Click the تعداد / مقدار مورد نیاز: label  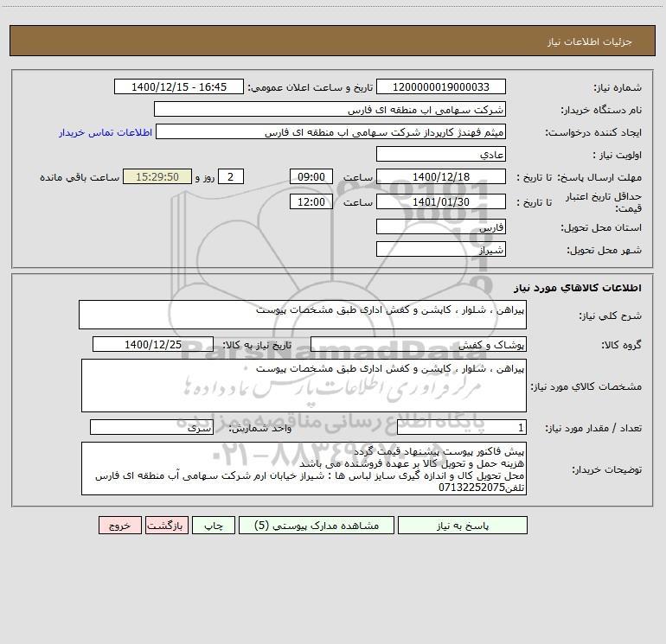coord(593,429)
